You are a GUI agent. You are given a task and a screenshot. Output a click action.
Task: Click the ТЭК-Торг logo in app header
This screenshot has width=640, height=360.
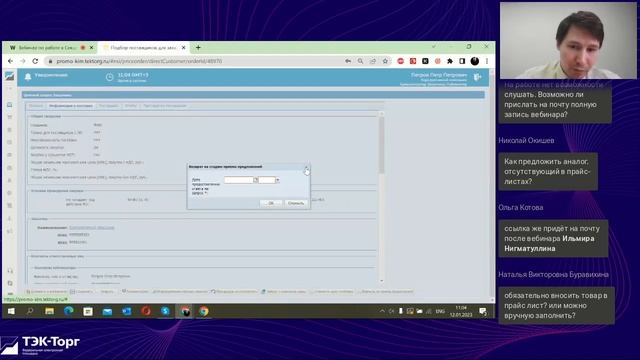click(9, 76)
